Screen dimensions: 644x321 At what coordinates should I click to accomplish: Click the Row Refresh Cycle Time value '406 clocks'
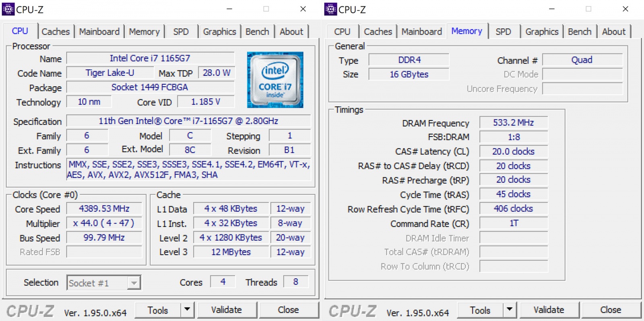click(x=514, y=209)
